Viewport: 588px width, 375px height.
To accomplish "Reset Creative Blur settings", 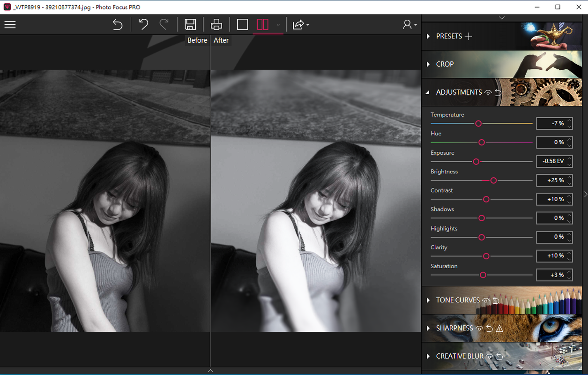I will pos(499,356).
